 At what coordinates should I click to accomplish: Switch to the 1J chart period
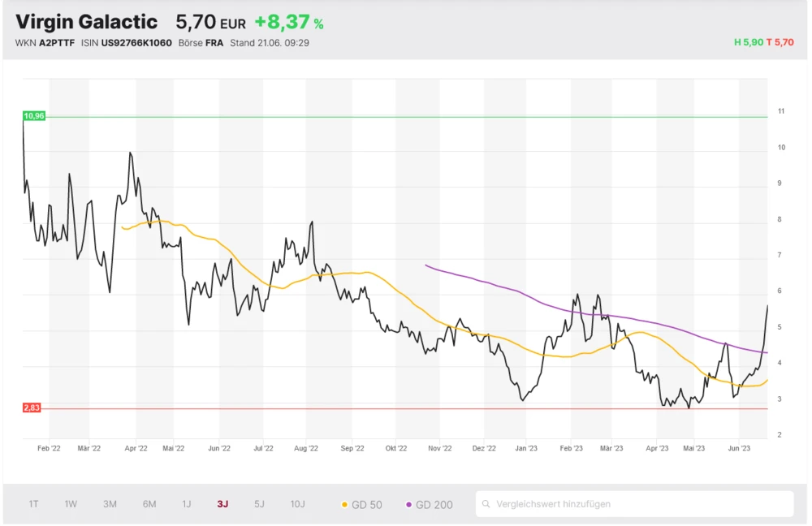[x=187, y=504]
